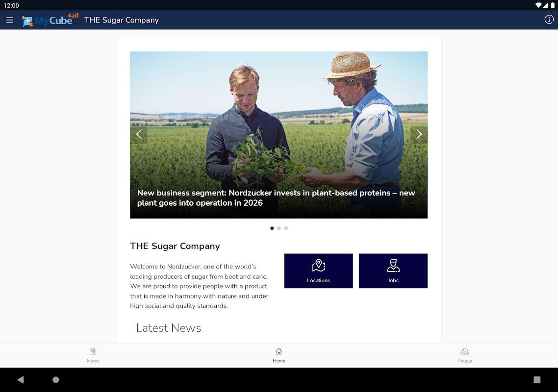Tap the MyCube 4all logo

[50, 20]
